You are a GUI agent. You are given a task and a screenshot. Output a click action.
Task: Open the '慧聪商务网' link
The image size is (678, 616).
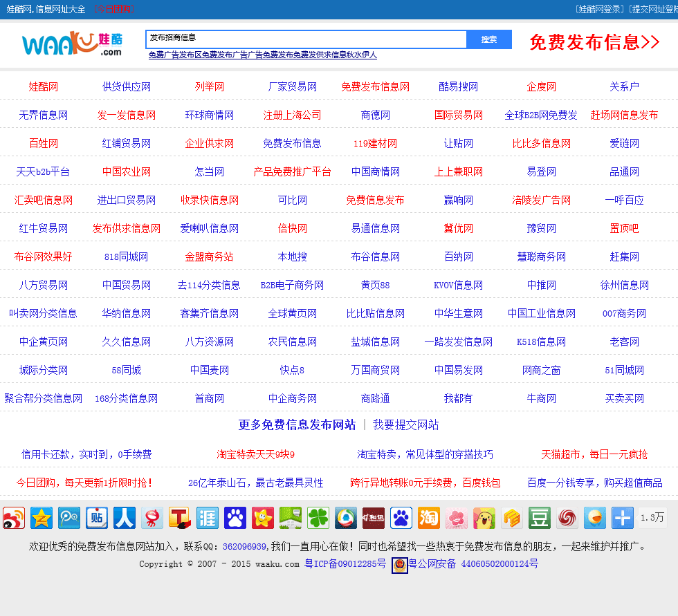541,257
